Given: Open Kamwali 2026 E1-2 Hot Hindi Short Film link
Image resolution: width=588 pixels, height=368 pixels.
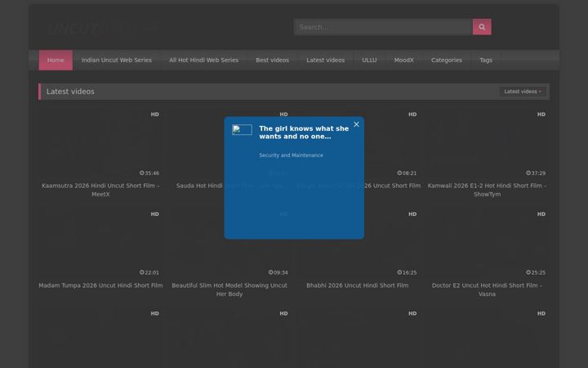Looking at the screenshot, I should point(487,190).
